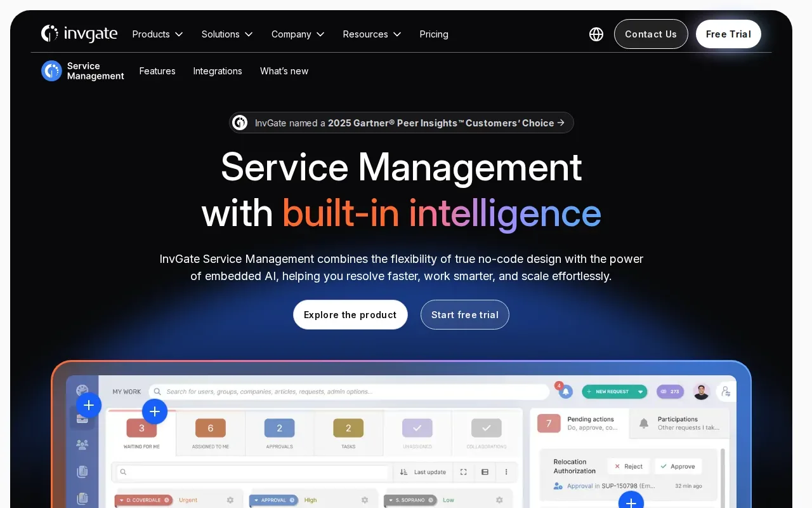812x508 pixels.
Task: Toggle the card layout view icon
Action: 485,472
